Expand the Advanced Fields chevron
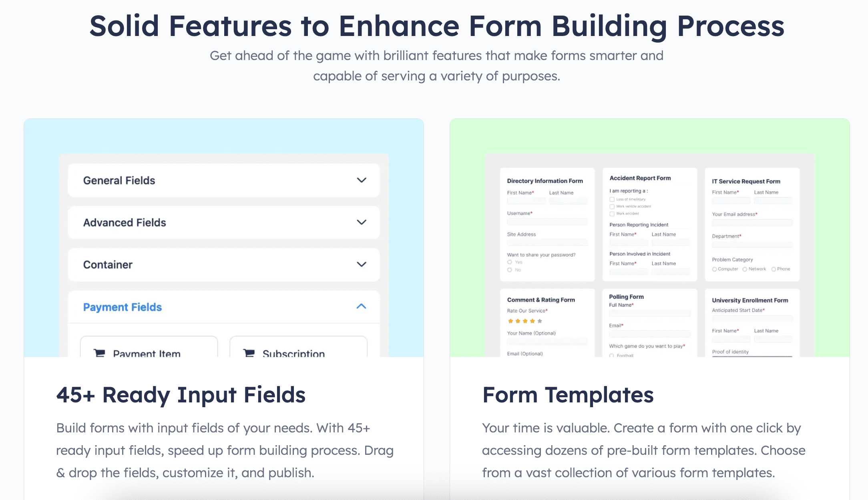868x500 pixels. 362,222
